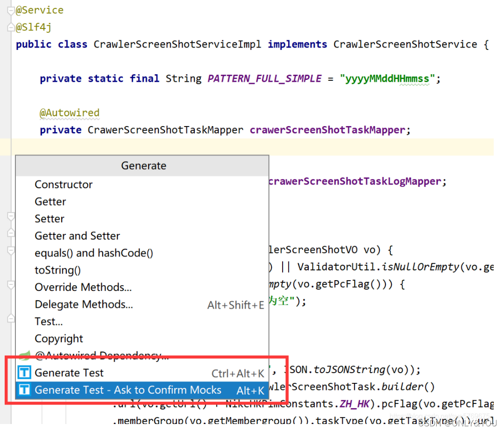Screen dimensions: 504x431
Task: Click @Autowired annotation text
Action: point(70,113)
